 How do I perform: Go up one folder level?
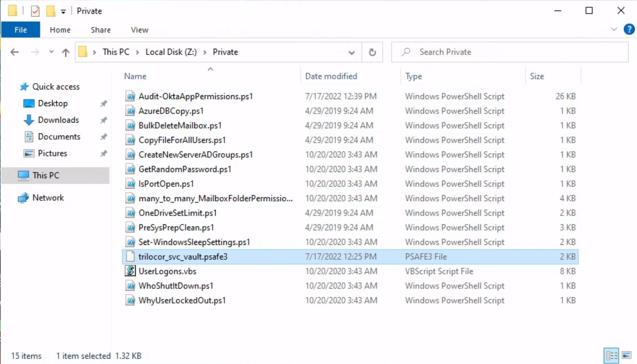(x=66, y=52)
